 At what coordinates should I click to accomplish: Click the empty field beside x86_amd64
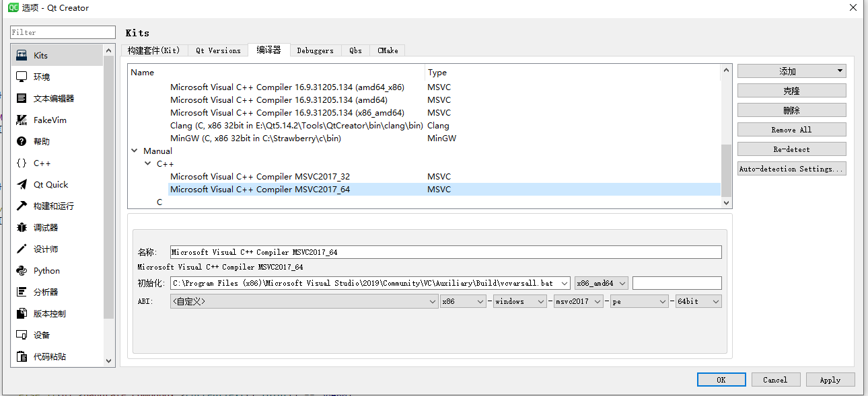click(677, 283)
